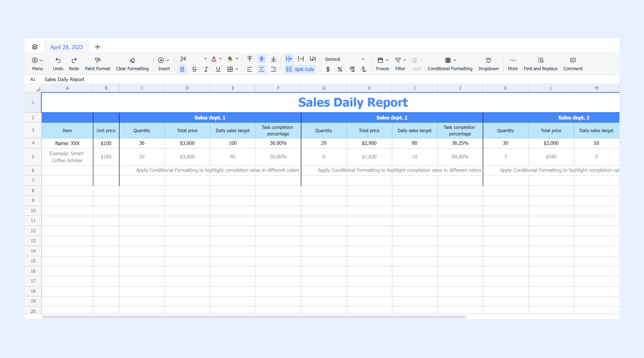Toggle middle vertical alignment
644x358 pixels.
(261, 59)
